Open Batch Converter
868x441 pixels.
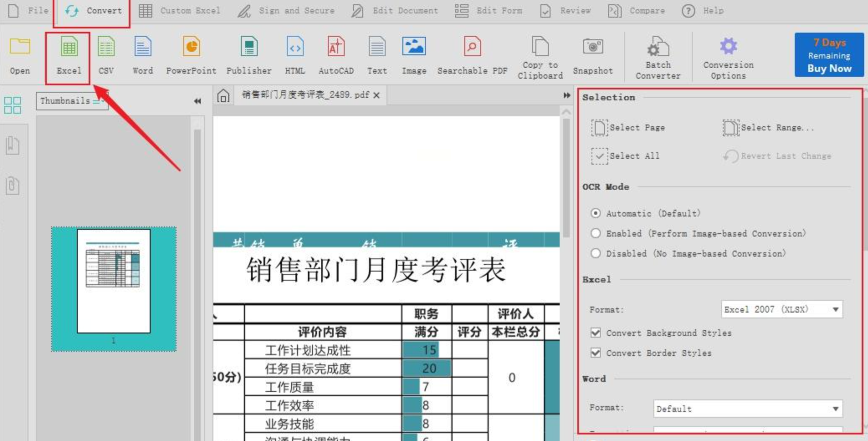click(x=658, y=58)
